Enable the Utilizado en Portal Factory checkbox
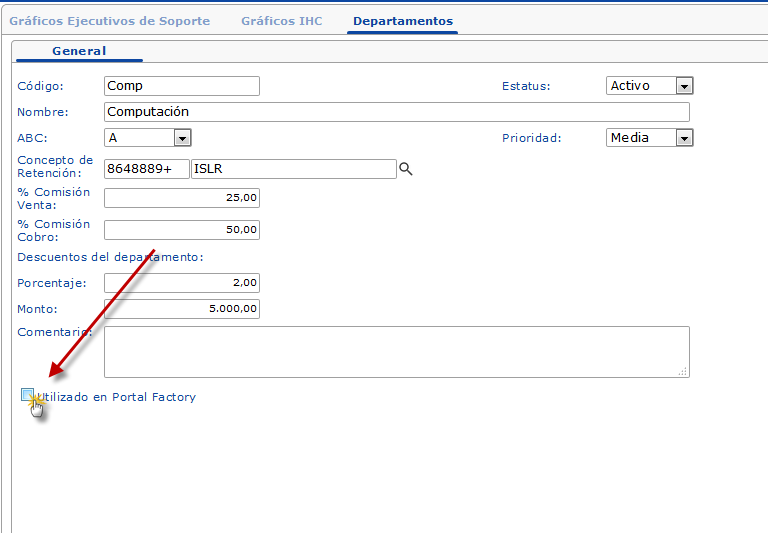This screenshot has width=768, height=533. pyautogui.click(x=27, y=395)
